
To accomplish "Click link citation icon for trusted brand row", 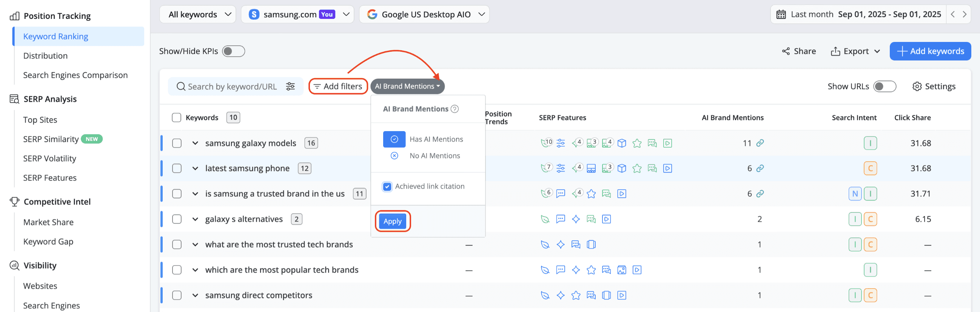I will tap(760, 194).
